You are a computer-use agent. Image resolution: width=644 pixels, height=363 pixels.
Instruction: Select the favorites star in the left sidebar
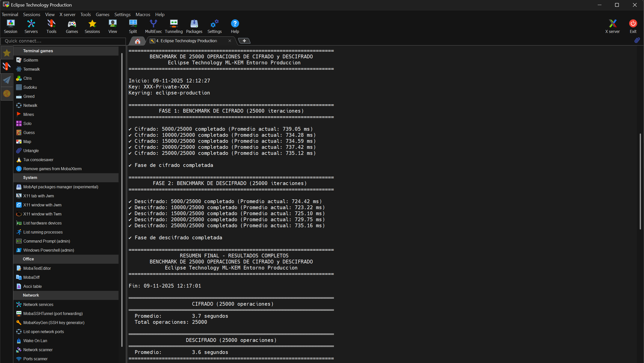click(x=7, y=53)
